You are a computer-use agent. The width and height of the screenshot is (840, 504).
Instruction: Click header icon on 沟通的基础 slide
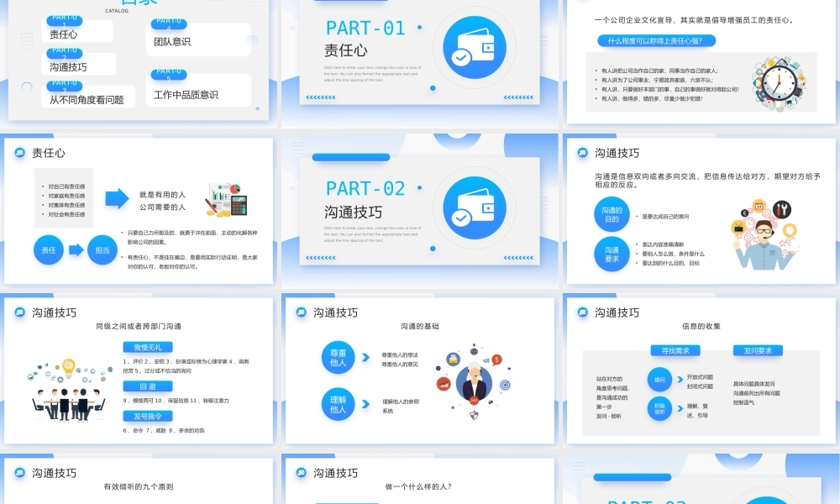(x=301, y=312)
